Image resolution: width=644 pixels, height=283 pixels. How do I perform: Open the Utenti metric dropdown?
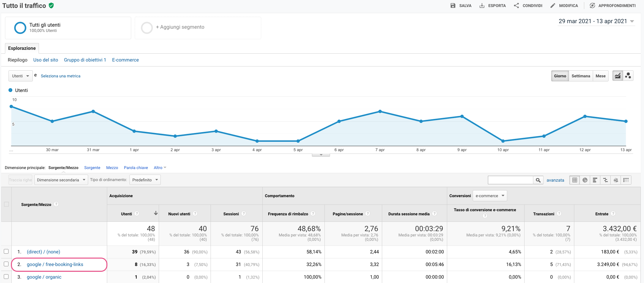[21, 76]
